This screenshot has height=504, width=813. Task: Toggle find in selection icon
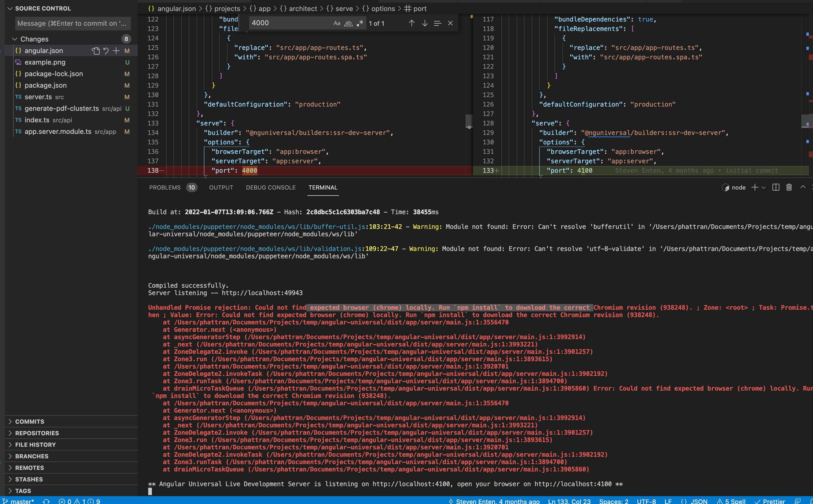(x=437, y=23)
